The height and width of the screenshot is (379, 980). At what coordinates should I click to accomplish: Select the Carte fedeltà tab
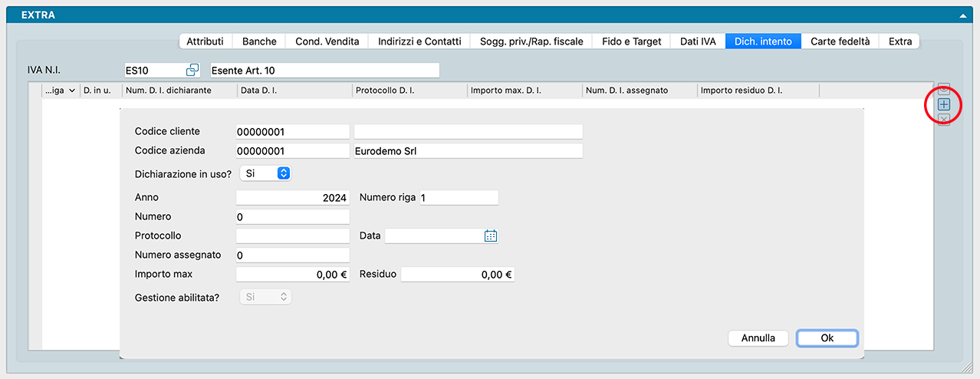point(840,41)
